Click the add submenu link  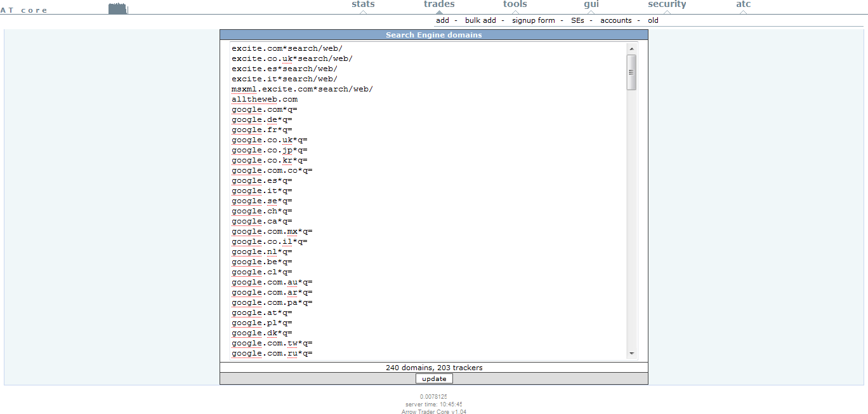pos(442,20)
